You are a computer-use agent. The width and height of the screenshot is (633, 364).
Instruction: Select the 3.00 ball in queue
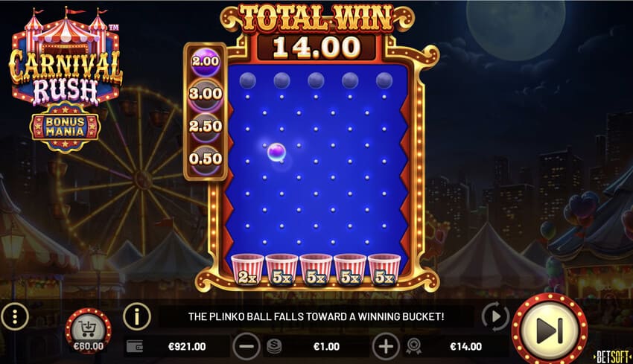click(206, 94)
